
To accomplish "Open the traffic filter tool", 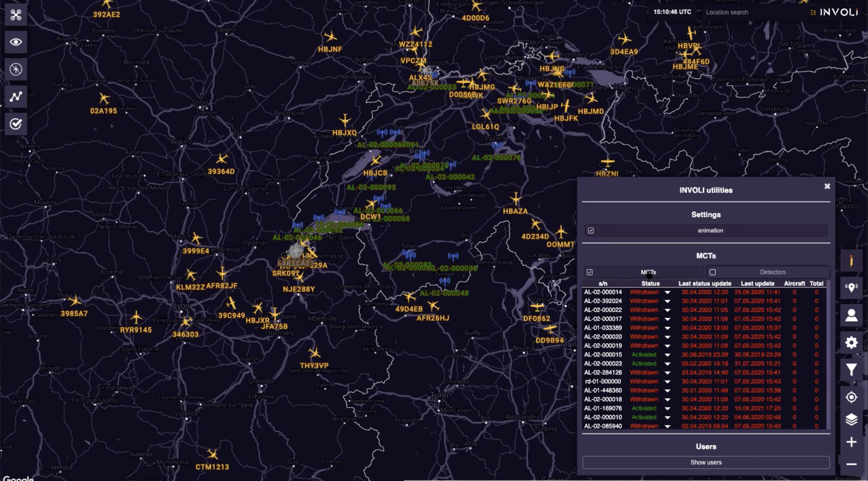I will (x=851, y=370).
